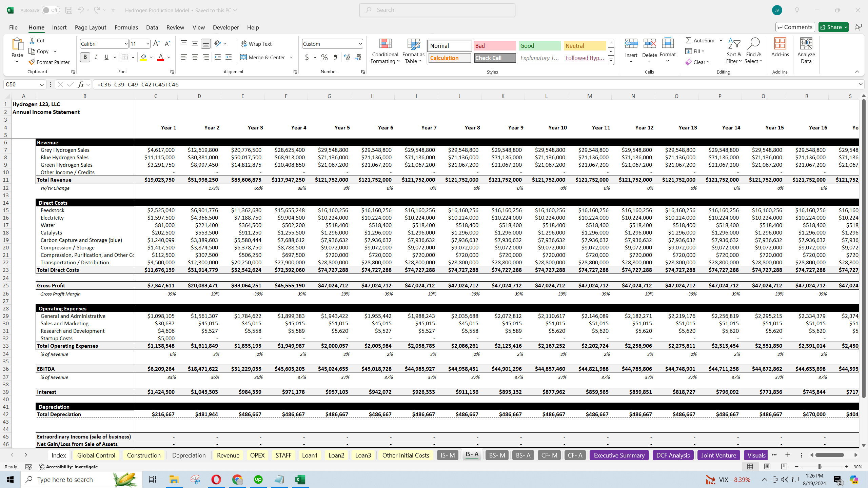Click the Increase Decimal icon
The width and height of the screenshot is (868, 488).
coord(347,57)
